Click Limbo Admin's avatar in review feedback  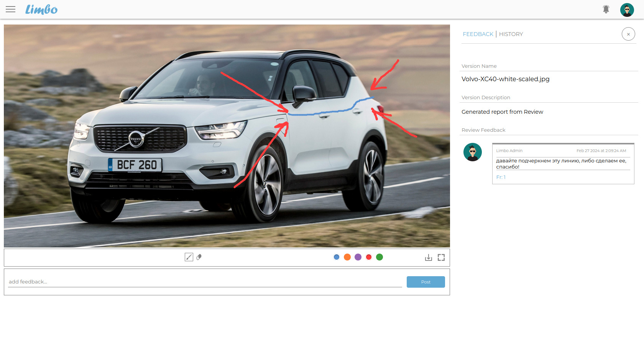[472, 152]
